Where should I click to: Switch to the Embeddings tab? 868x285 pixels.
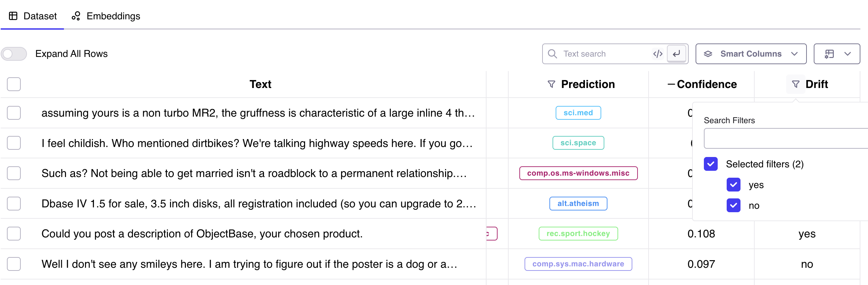click(x=106, y=16)
